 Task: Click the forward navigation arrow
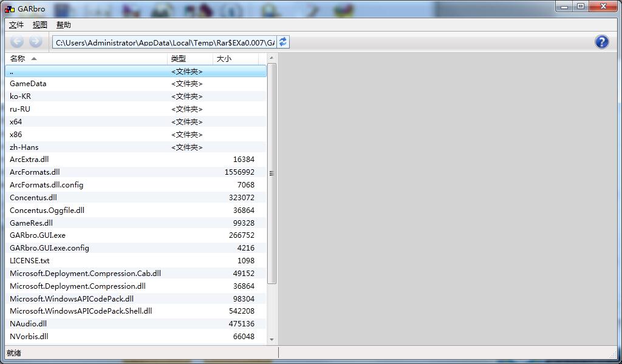click(36, 41)
